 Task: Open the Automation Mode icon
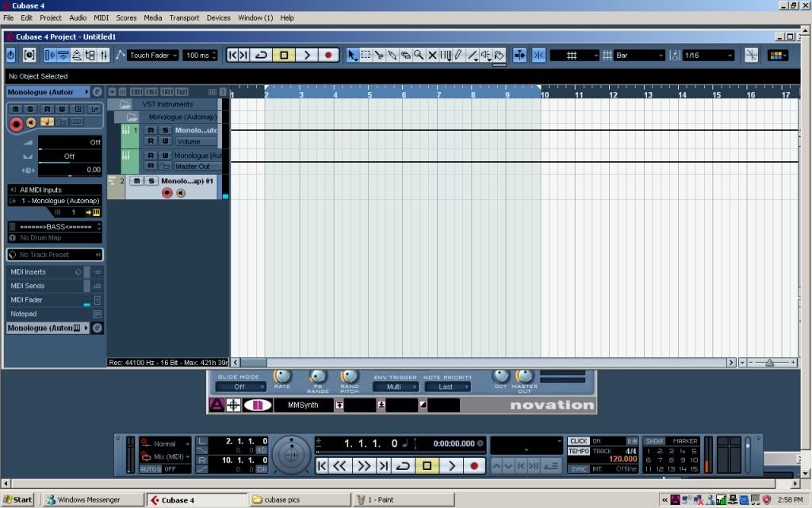[x=121, y=55]
